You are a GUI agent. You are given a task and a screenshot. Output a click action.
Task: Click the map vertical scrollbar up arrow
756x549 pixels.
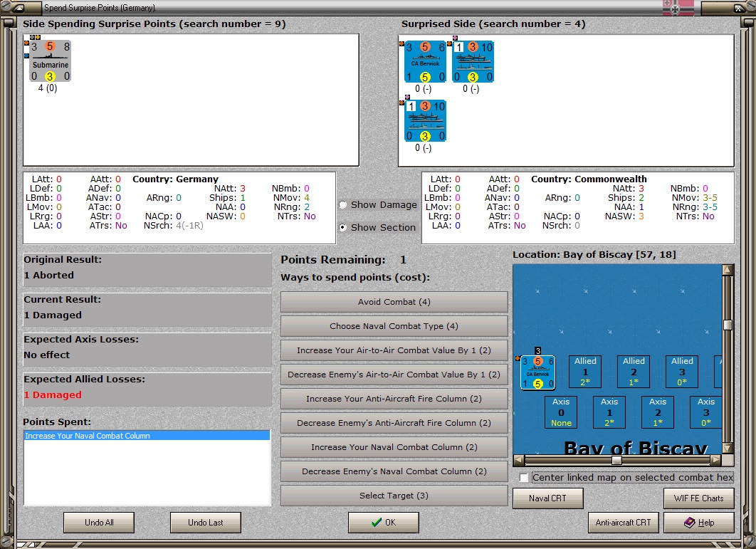pyautogui.click(x=728, y=270)
